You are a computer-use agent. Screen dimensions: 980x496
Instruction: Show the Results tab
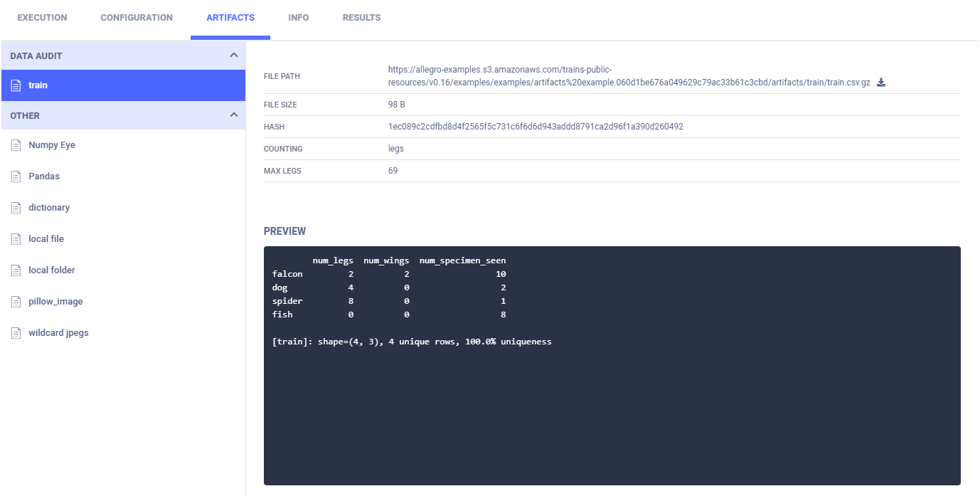[x=361, y=18]
